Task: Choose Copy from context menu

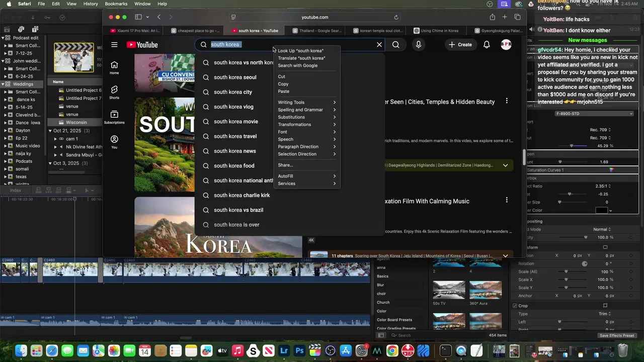Action: 307,84
